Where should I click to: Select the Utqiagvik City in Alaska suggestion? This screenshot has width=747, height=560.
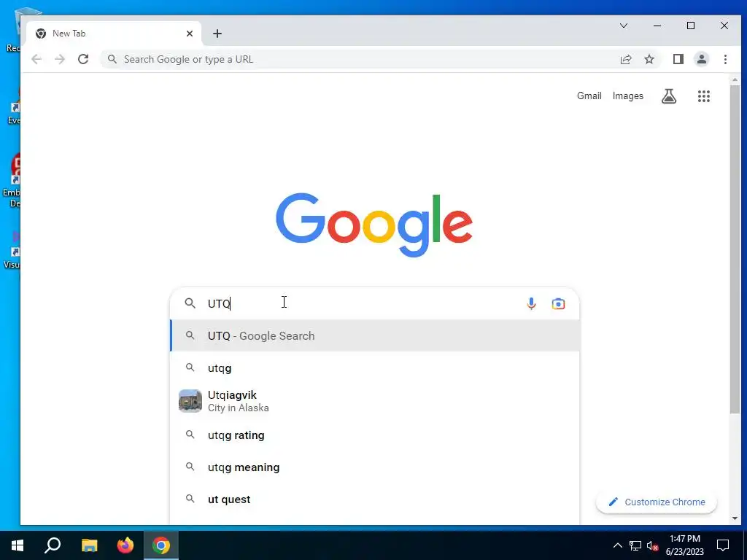coord(375,401)
